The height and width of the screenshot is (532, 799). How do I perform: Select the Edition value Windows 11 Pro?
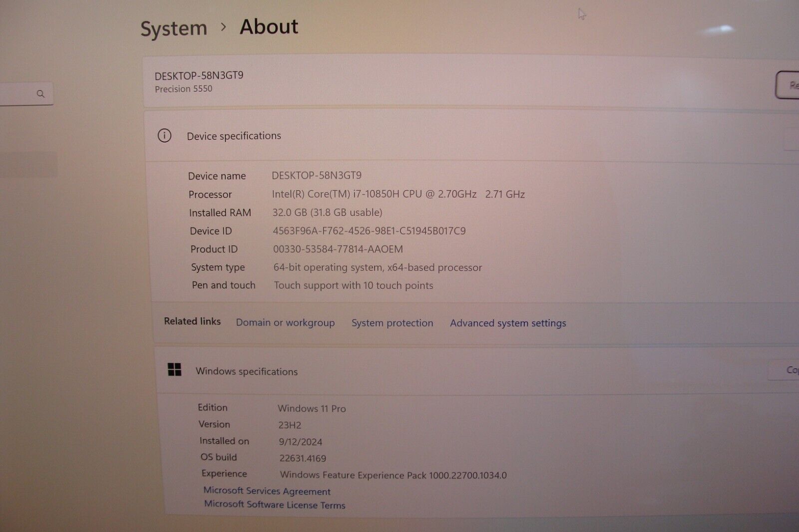(x=312, y=408)
